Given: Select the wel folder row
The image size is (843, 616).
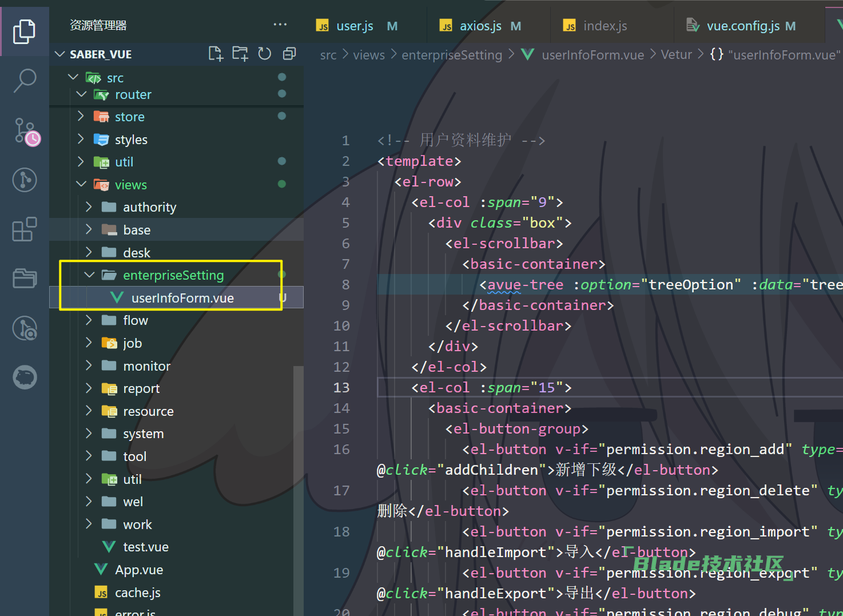Looking at the screenshot, I should coord(176,502).
